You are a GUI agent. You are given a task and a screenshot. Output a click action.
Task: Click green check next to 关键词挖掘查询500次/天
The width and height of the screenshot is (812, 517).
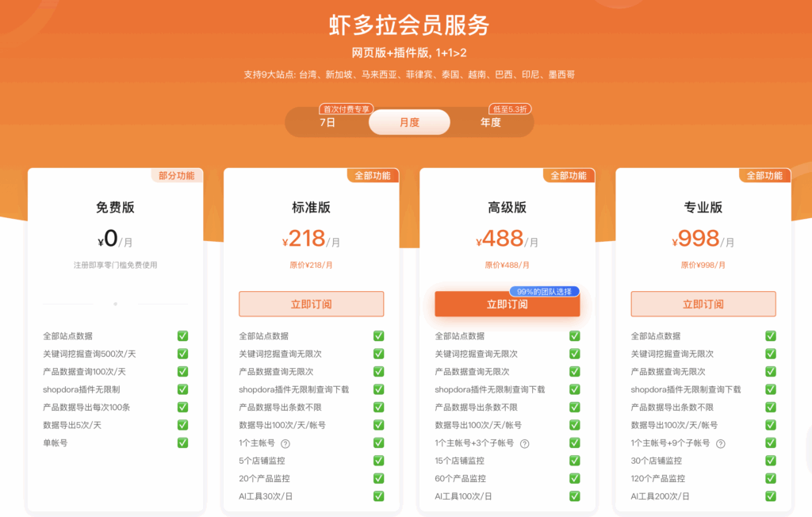[182, 354]
